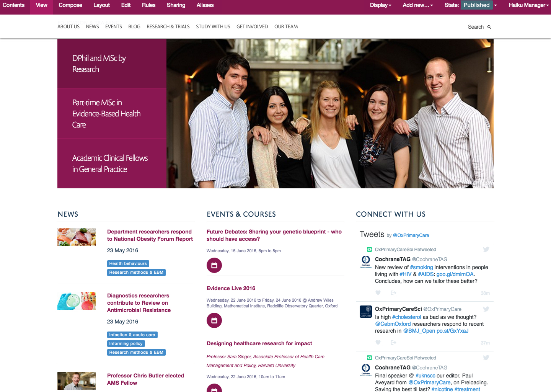This screenshot has height=392, width=551.
Task: Click the search magnifier icon
Action: [x=489, y=27]
